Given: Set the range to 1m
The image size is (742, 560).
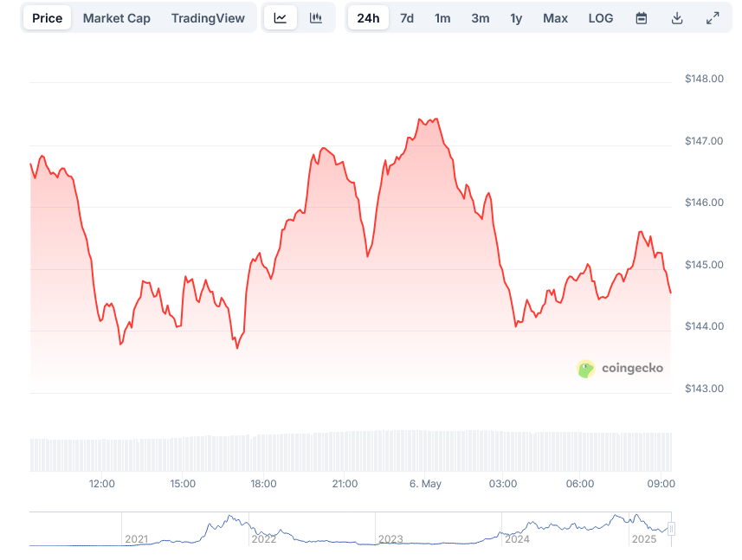Looking at the screenshot, I should pyautogui.click(x=442, y=18).
